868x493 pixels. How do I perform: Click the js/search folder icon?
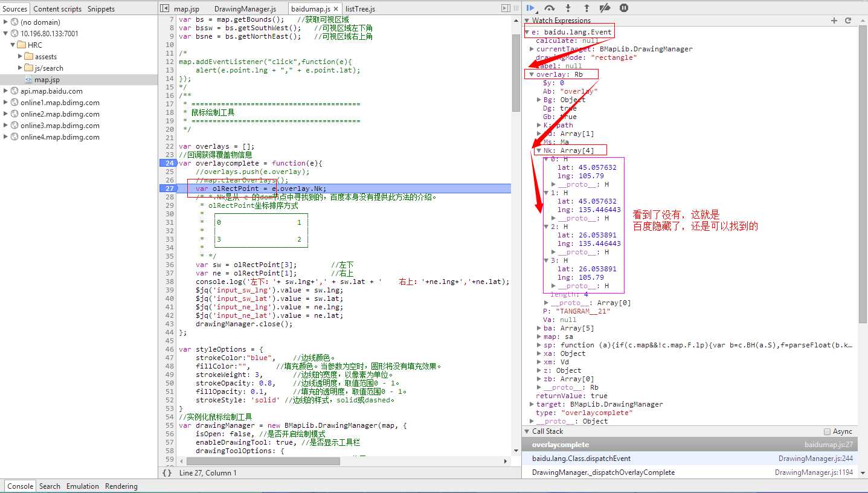[x=29, y=68]
